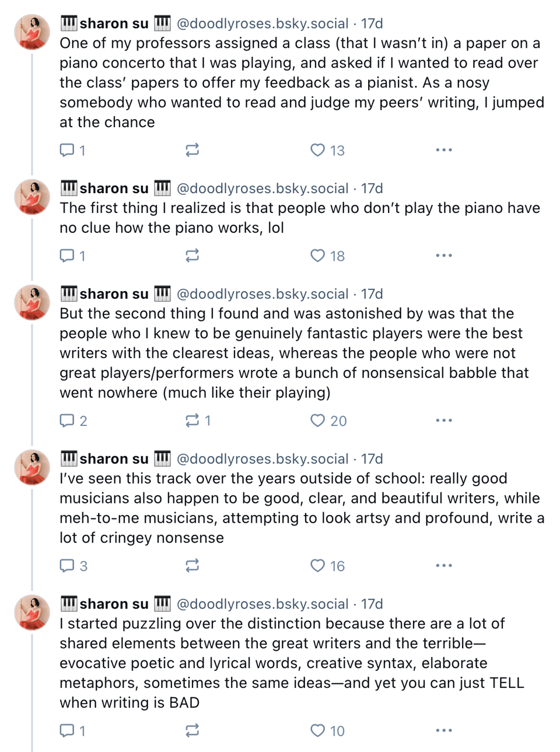Open the 17d timestamp on the fourth post
560x752 pixels.
(372, 459)
